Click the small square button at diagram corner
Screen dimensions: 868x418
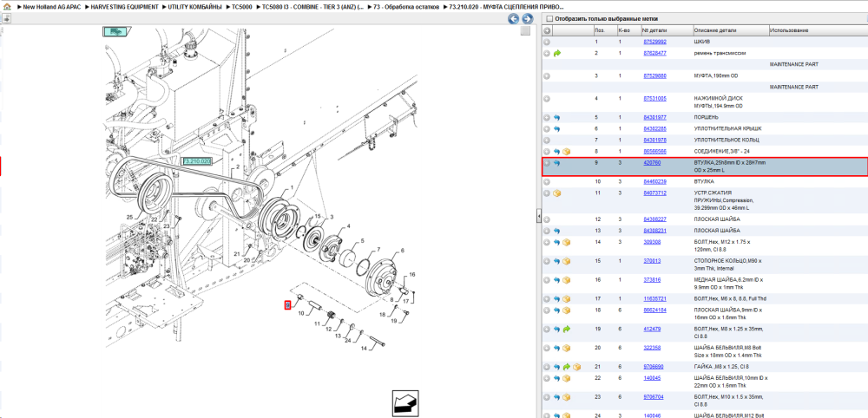coord(525,30)
